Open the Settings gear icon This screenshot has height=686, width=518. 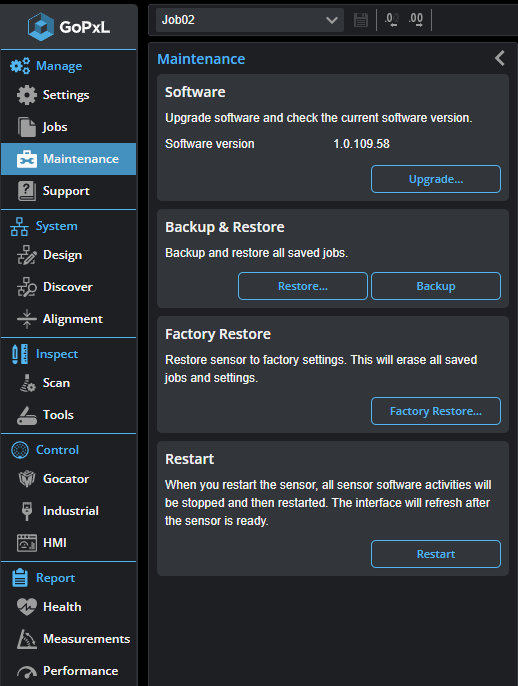(x=27, y=95)
